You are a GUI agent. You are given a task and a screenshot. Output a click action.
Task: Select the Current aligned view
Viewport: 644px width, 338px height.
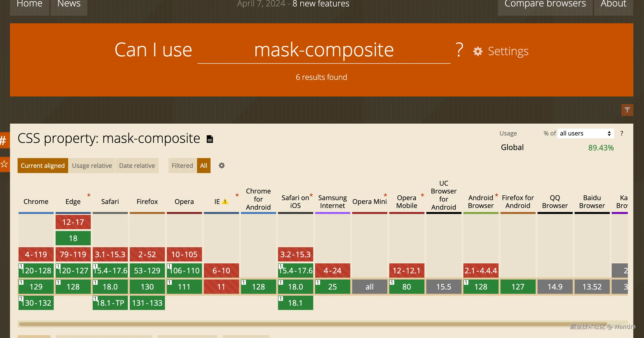point(43,165)
